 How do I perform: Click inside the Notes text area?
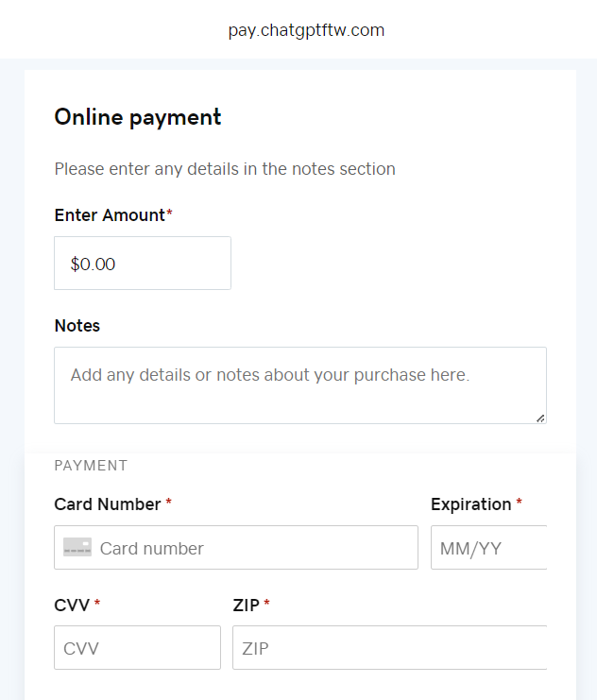pos(299,385)
